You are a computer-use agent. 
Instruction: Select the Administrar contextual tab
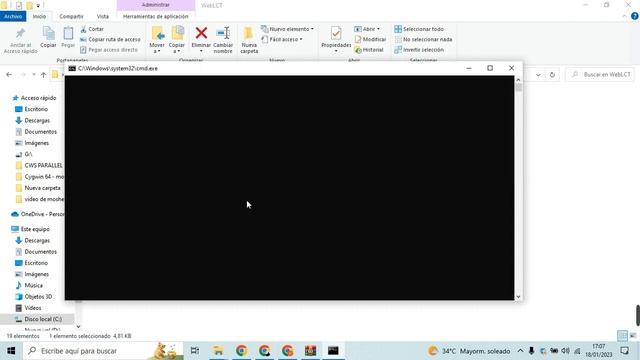click(x=156, y=5)
